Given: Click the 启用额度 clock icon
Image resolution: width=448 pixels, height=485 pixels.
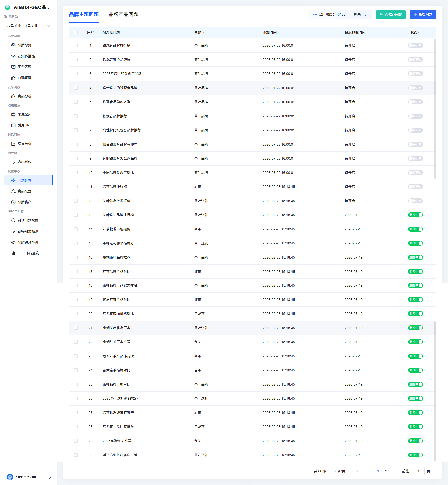Looking at the screenshot, I should (x=315, y=15).
